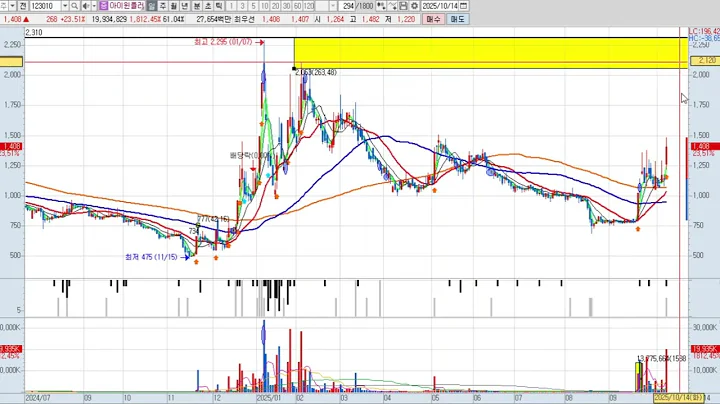The height and width of the screenshot is (404, 720).
Task: Open the leftmost toolbar dropdown arrow
Action: click(12, 6)
